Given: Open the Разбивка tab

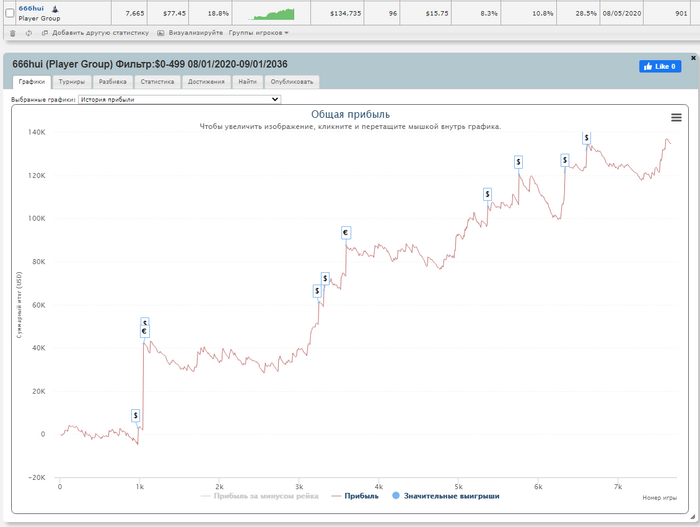Looking at the screenshot, I should 112,82.
